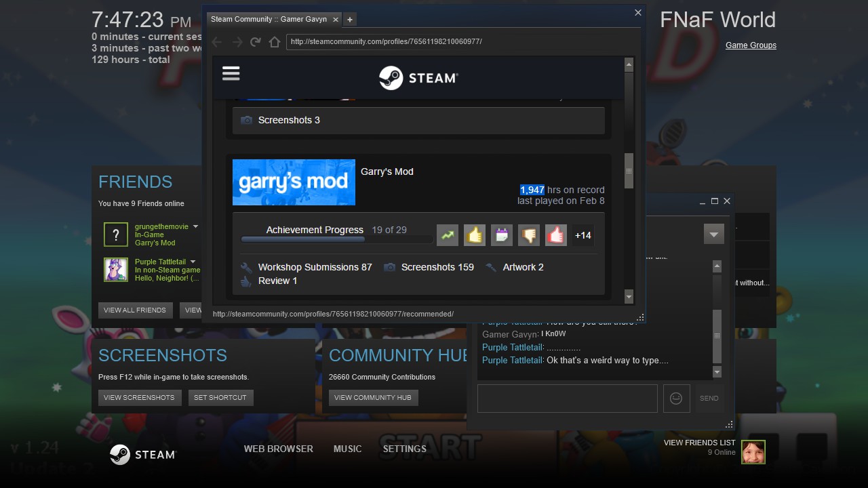This screenshot has height=488, width=868.
Task: Open the chat window's options dropdown
Action: pos(713,234)
